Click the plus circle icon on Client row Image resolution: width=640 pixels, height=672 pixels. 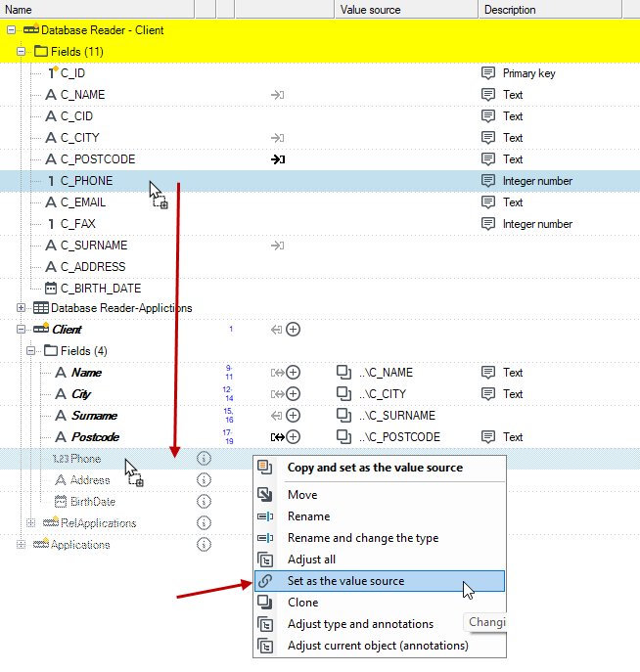(294, 329)
